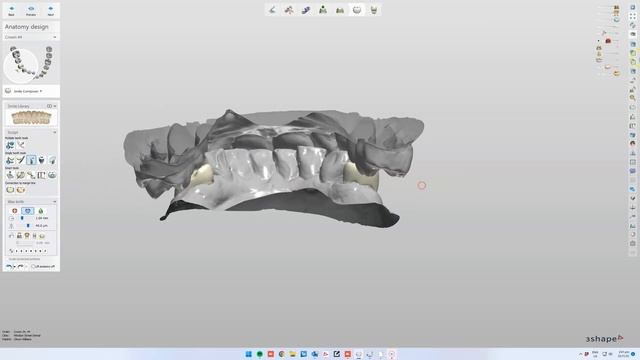Screen dimensions: 640x360
Task: Select the highlighted wax knife tool
Action: pyautogui.click(x=31, y=160)
